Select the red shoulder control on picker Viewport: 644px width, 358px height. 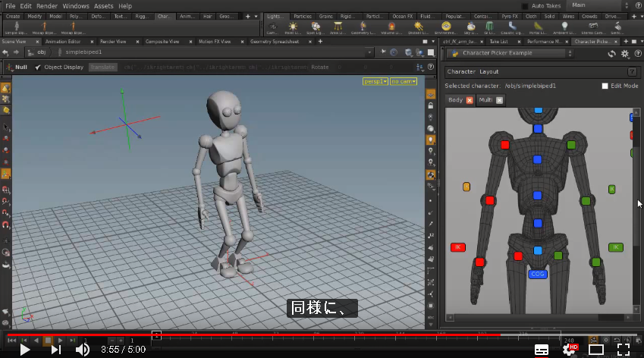pyautogui.click(x=504, y=145)
